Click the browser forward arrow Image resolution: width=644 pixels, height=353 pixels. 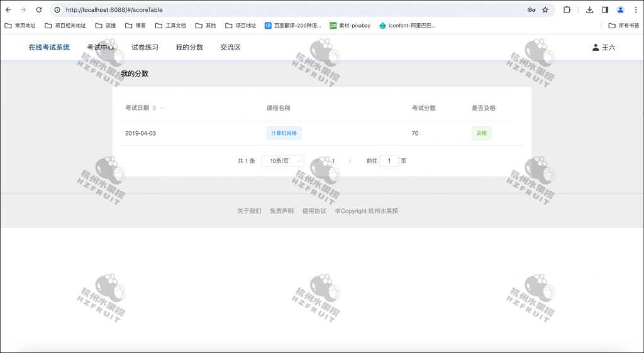pos(23,10)
